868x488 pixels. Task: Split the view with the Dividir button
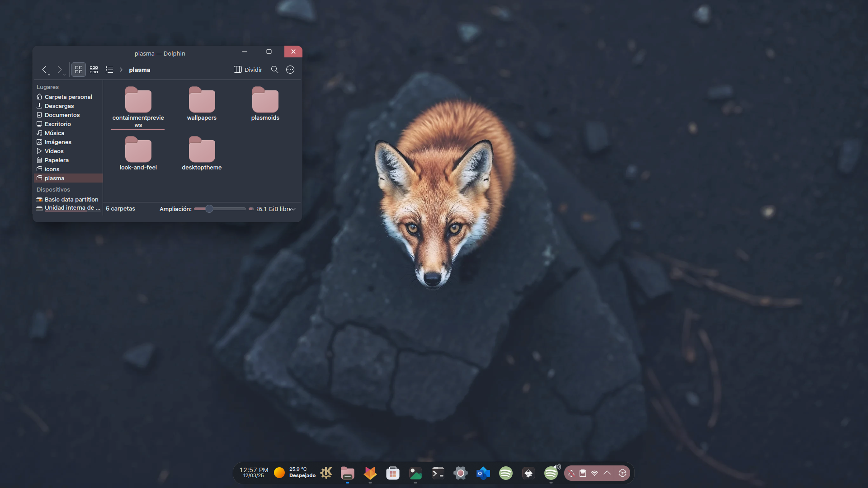[248, 70]
